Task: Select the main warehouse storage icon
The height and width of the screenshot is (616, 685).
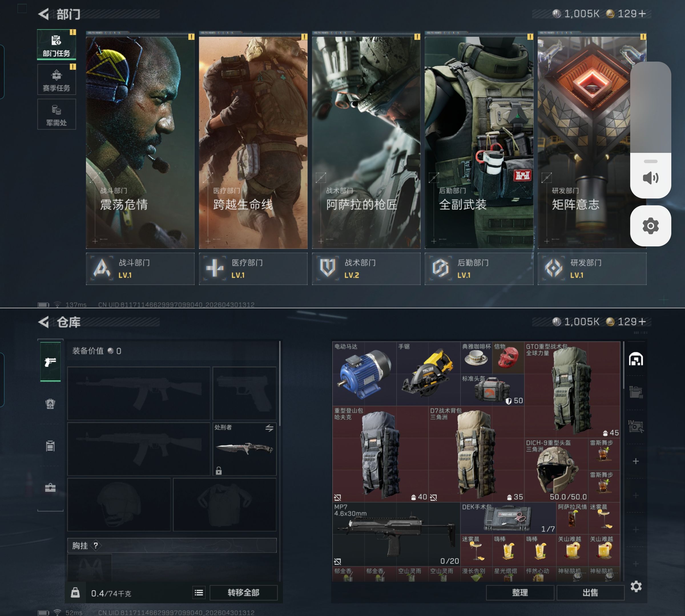Action: click(636, 359)
